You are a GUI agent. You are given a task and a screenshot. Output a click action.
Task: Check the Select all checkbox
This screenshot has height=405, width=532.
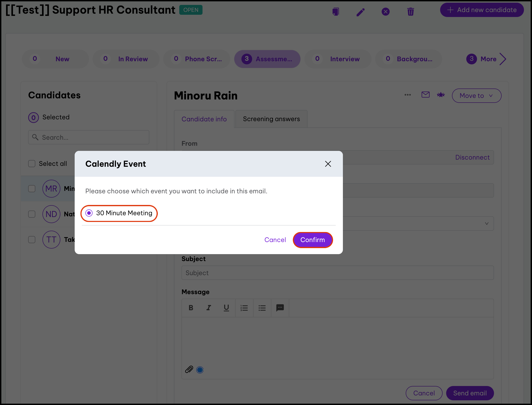(x=32, y=164)
